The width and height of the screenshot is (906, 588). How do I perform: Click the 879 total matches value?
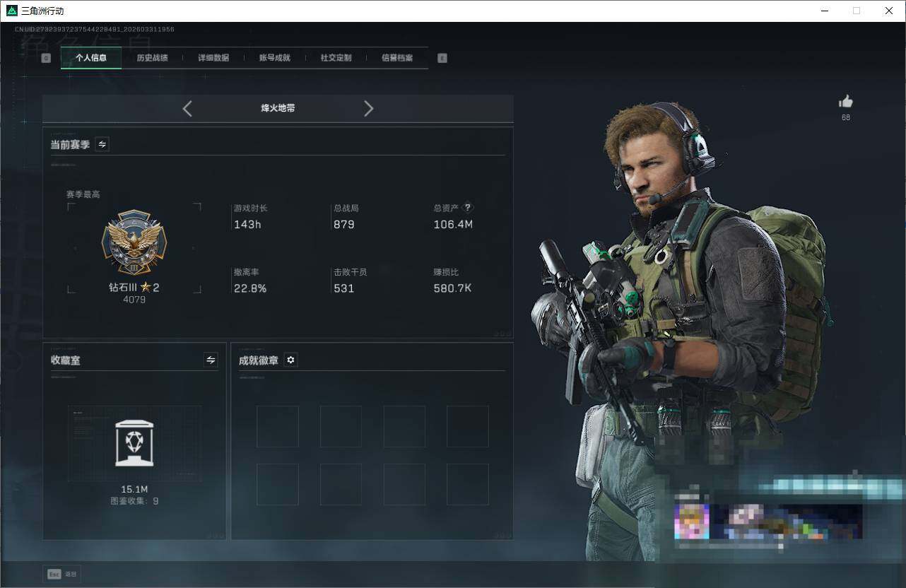pos(344,225)
